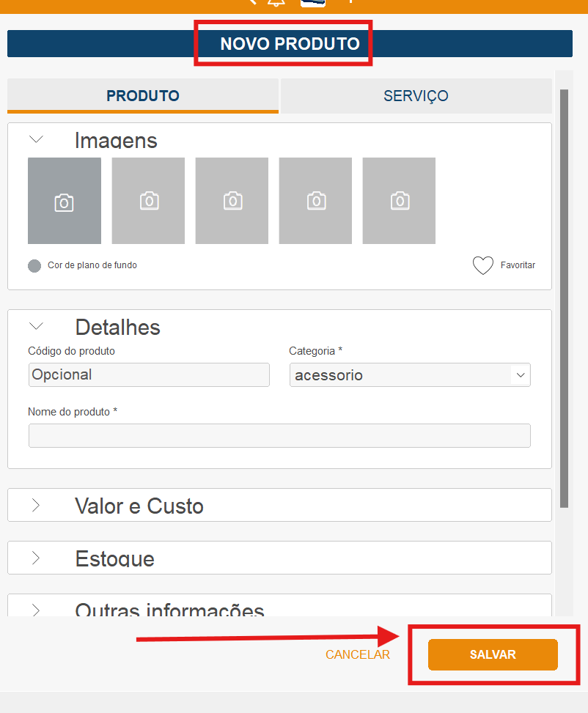Click the Nome do produto input field
The width and height of the screenshot is (588, 713).
[x=279, y=435]
